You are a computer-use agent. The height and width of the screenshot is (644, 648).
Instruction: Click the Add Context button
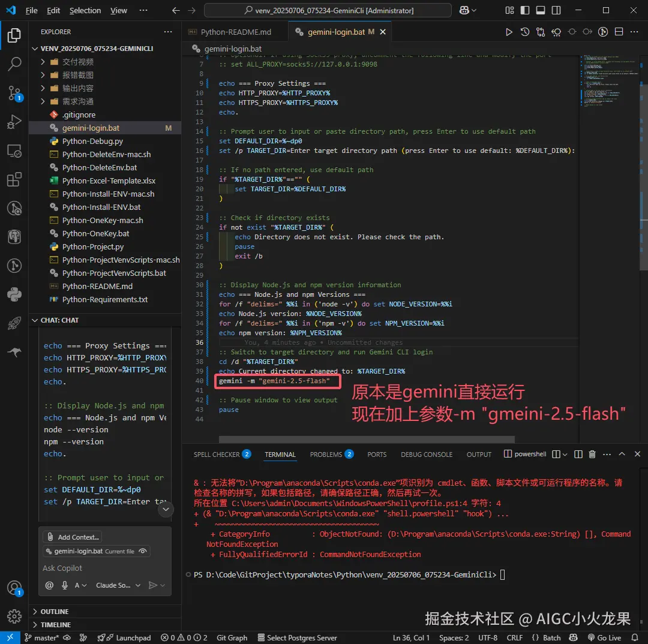click(73, 537)
